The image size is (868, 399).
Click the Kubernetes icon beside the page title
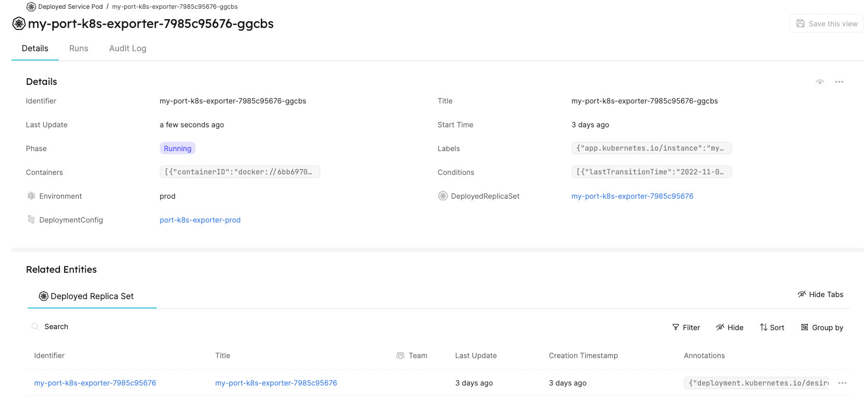point(19,23)
